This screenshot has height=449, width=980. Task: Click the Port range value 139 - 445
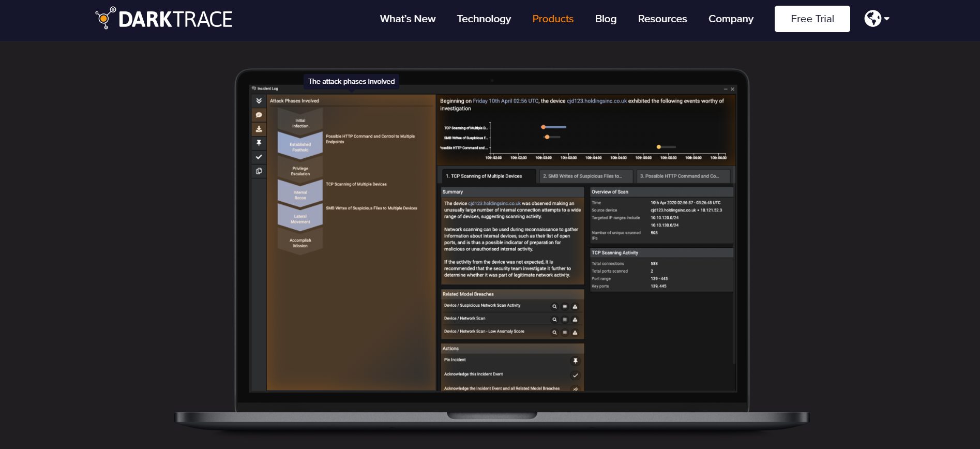pos(659,278)
